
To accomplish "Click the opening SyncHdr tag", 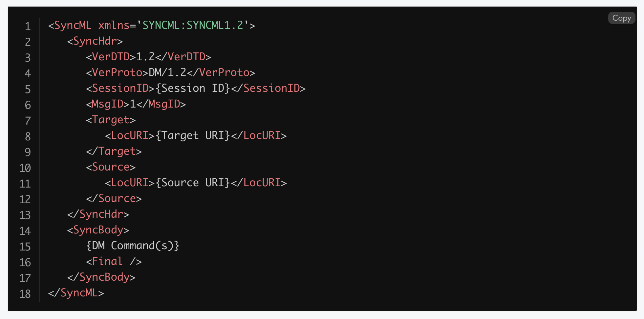I will coord(95,41).
